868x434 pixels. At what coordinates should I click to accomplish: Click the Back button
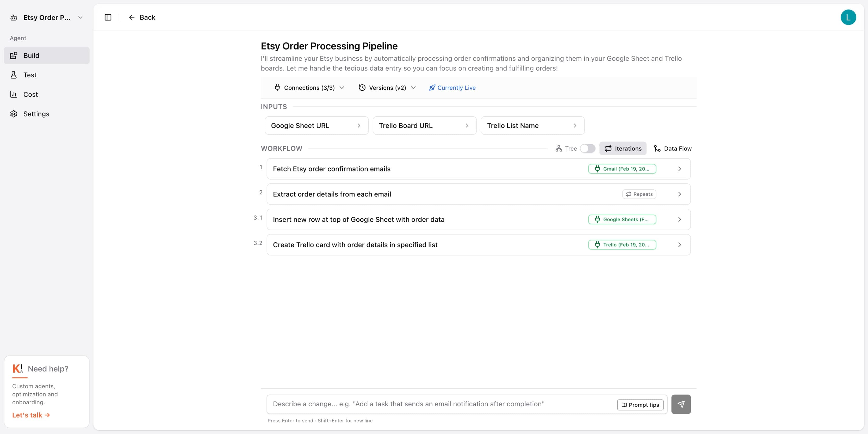click(x=142, y=17)
